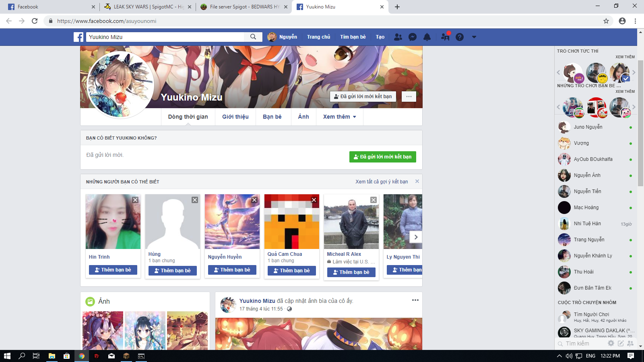Screen dimensions: 644x362
Task: Show next instant games with the right chevron
Action: coord(634,72)
